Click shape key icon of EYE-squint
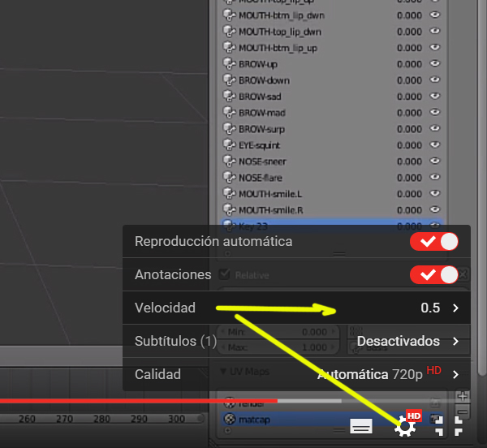 tap(229, 144)
